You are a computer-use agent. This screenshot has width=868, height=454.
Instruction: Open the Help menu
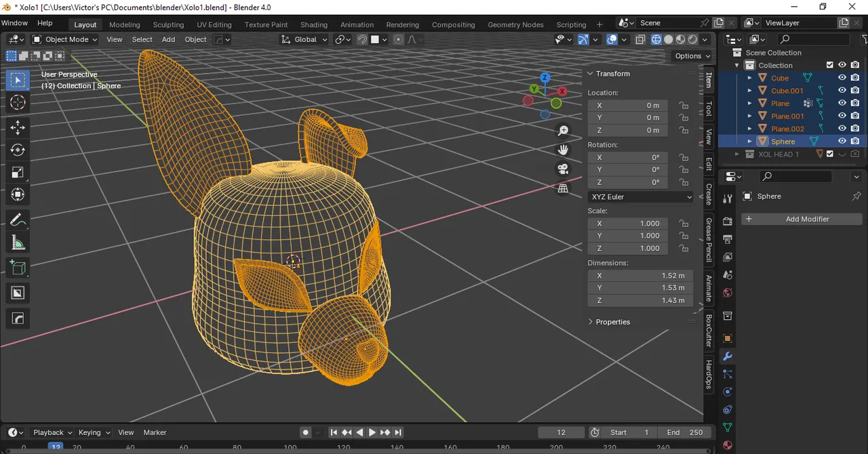[45, 23]
